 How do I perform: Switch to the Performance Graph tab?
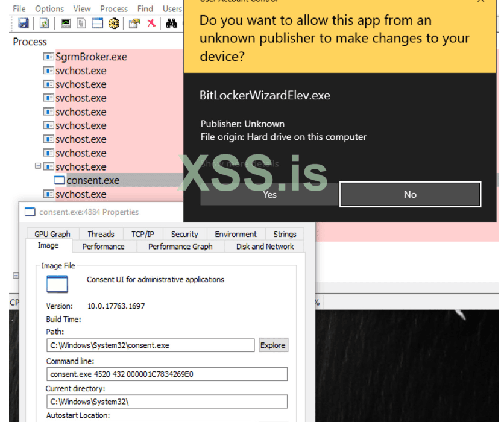pyautogui.click(x=180, y=247)
